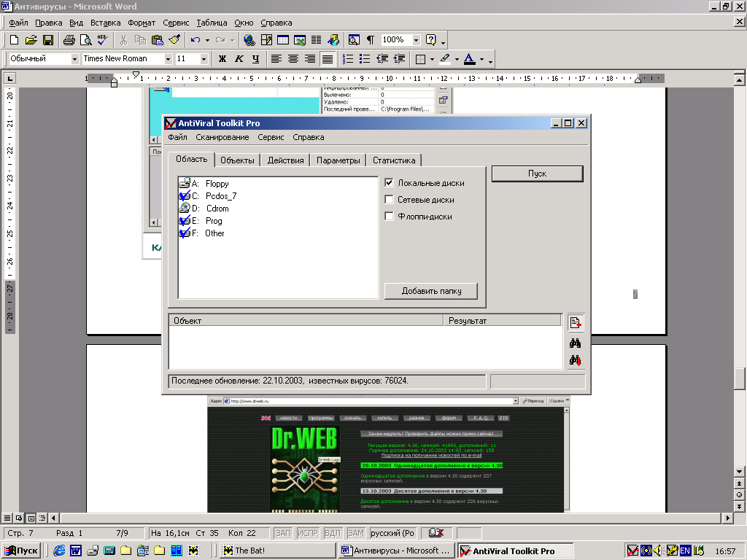This screenshot has width=747, height=560.
Task: Switch to the Статистика tab
Action: (394, 160)
